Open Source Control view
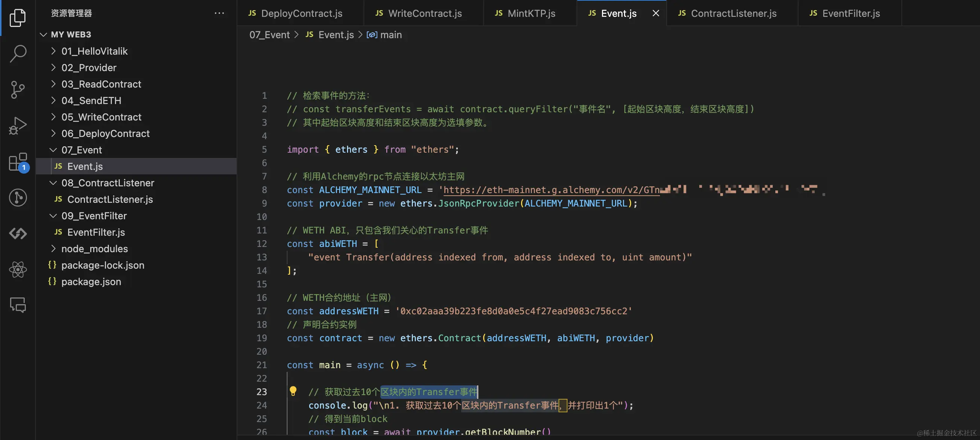The width and height of the screenshot is (980, 440). pyautogui.click(x=18, y=90)
